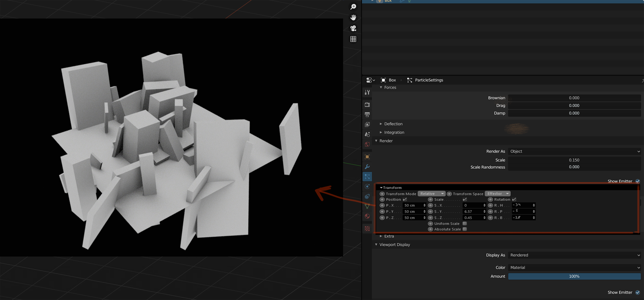Open the Texture checkerboard tab

pyautogui.click(x=367, y=229)
